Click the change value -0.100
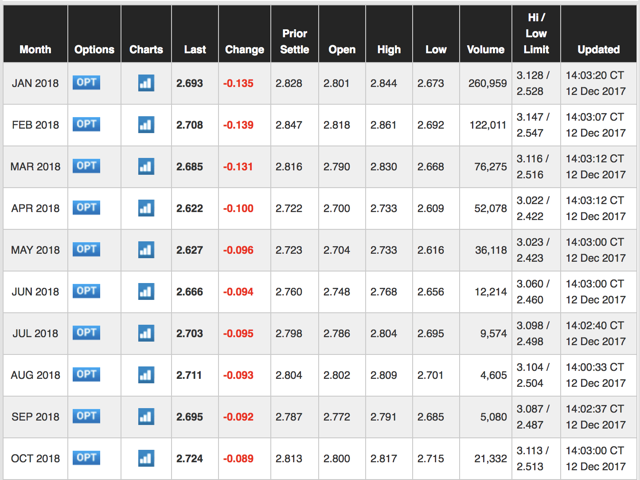This screenshot has width=640, height=480. pos(238,208)
